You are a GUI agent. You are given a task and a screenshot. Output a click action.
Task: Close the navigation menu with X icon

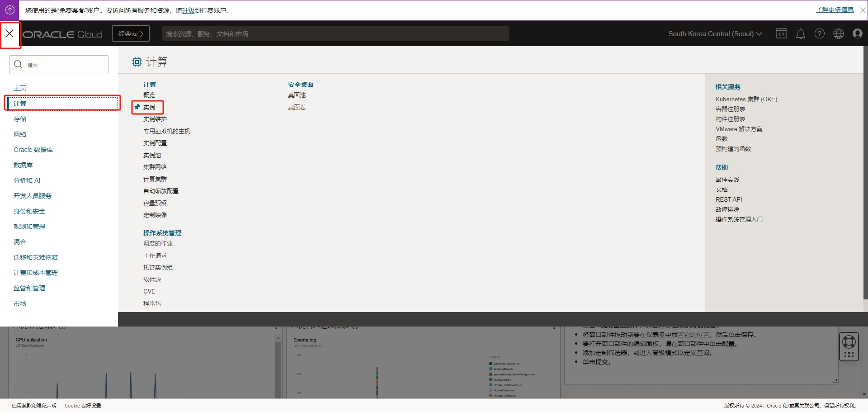tap(9, 34)
